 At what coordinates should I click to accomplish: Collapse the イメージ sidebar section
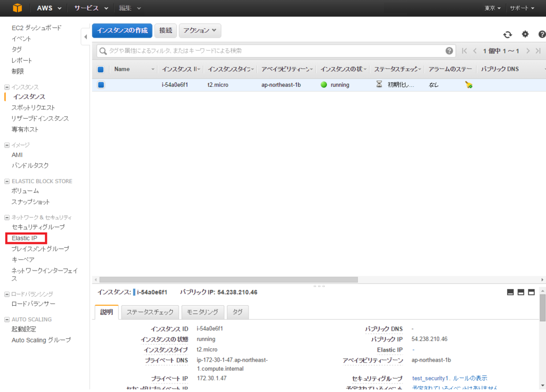6,145
